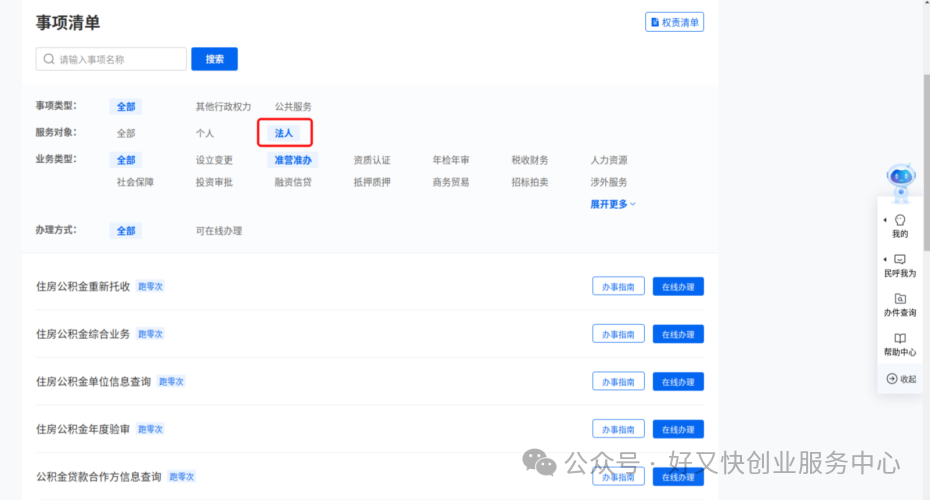The width and height of the screenshot is (930, 500).
Task: Focus the 请输入事项名称 search field
Action: pos(111,59)
